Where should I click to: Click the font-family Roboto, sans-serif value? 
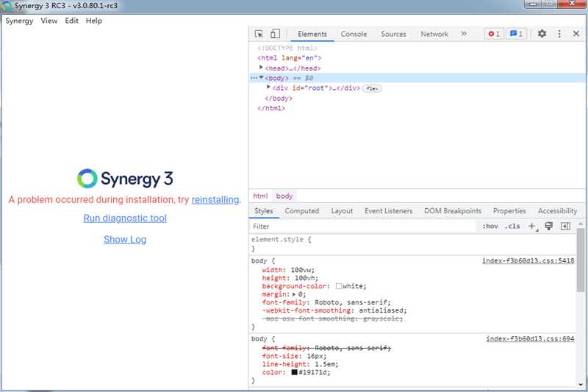pos(351,302)
